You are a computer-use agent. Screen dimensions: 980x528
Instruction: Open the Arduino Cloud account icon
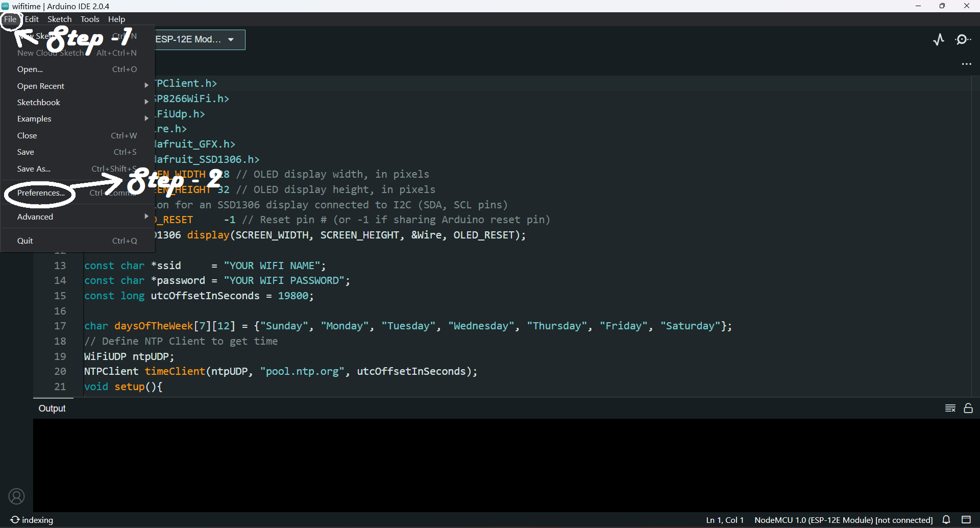(16, 496)
